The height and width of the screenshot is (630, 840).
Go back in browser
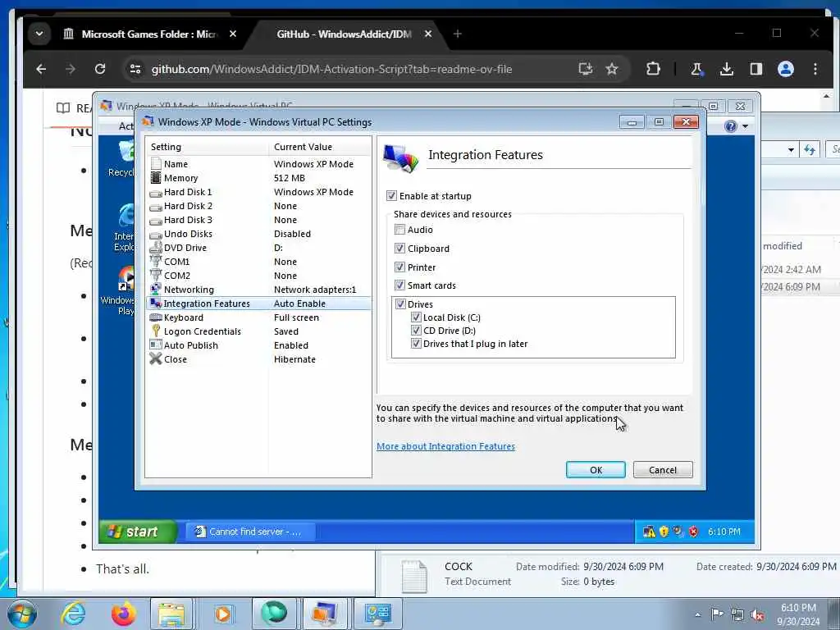coord(41,69)
